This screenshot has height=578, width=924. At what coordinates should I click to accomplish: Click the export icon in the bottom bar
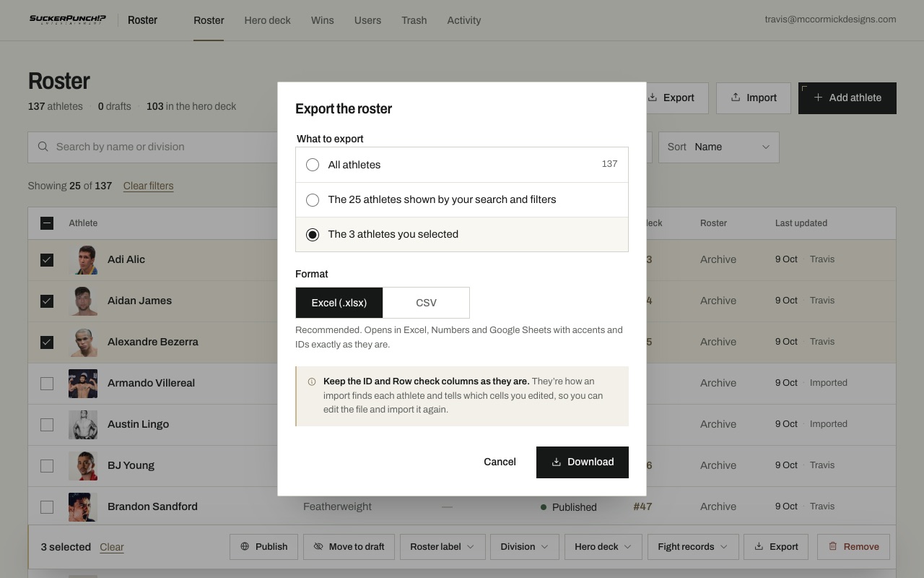pyautogui.click(x=759, y=547)
